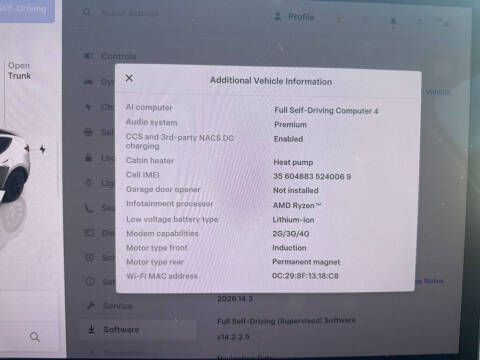Click the software version 2026.14.3 text

pos(235,299)
